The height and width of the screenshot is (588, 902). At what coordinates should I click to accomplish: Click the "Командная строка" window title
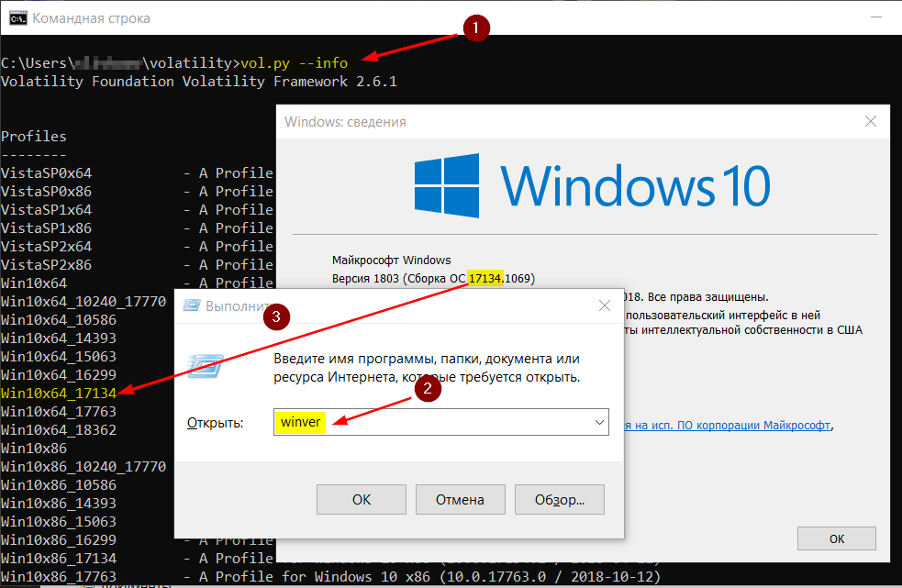coord(92,18)
